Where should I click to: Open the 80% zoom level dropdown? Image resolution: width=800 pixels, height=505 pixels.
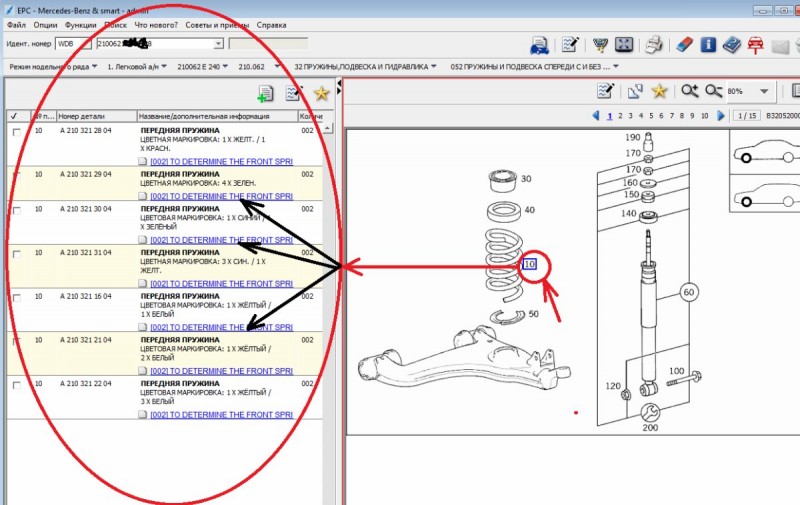[x=764, y=91]
